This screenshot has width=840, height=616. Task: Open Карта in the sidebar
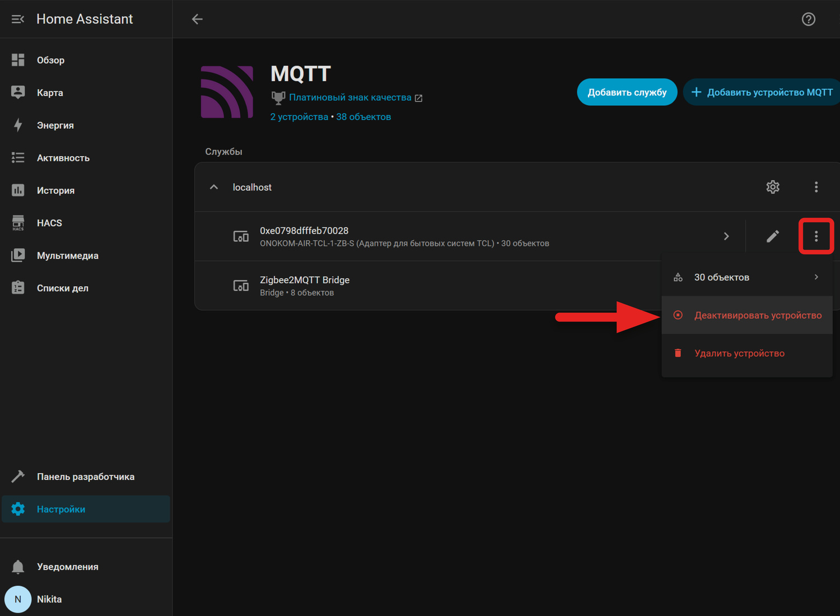click(x=86, y=92)
